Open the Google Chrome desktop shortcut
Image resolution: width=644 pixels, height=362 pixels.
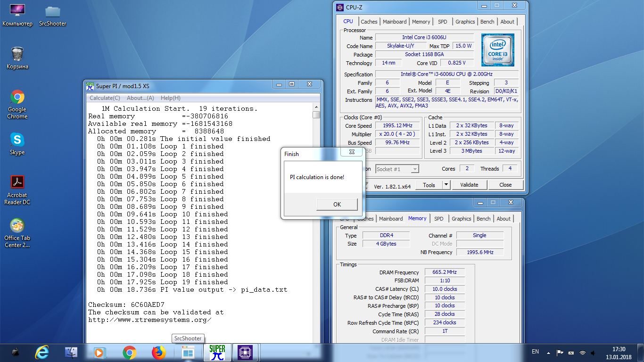(x=17, y=104)
